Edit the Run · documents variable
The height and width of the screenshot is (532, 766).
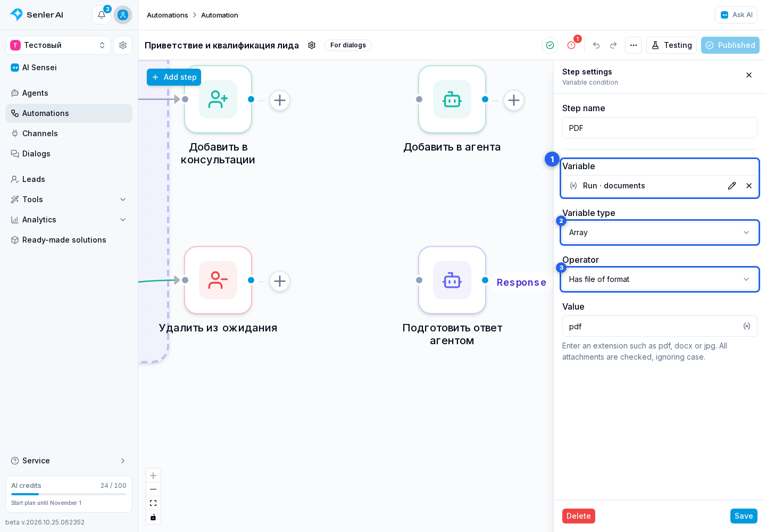(732, 186)
